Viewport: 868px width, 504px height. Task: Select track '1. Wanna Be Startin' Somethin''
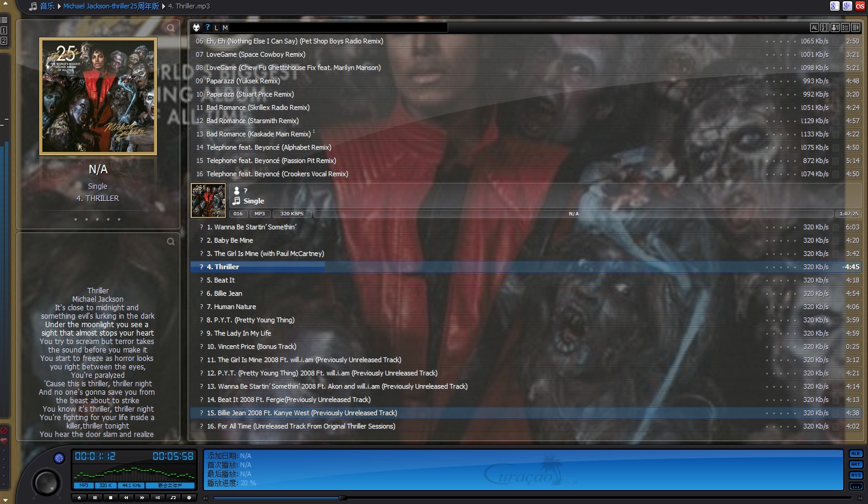pyautogui.click(x=525, y=227)
